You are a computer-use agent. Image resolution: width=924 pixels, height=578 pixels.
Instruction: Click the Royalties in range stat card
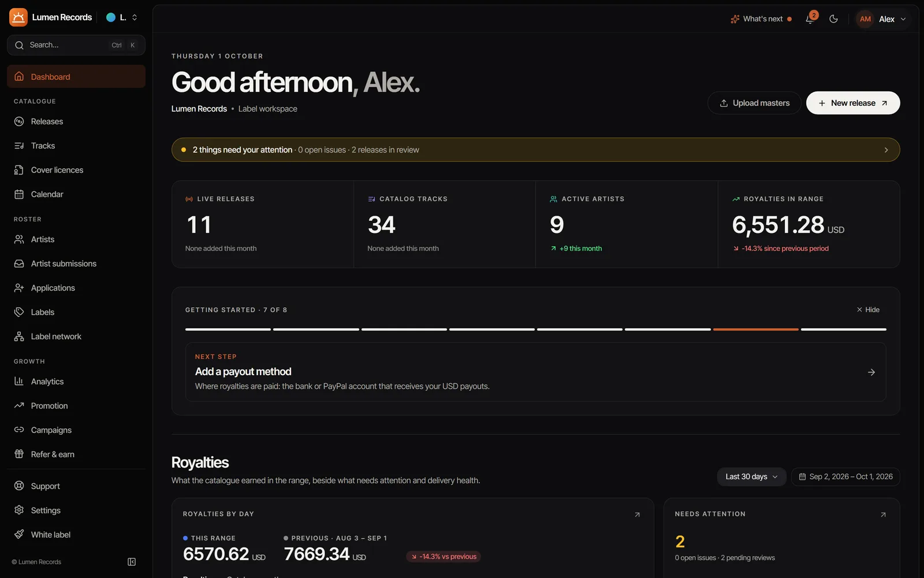(x=809, y=224)
